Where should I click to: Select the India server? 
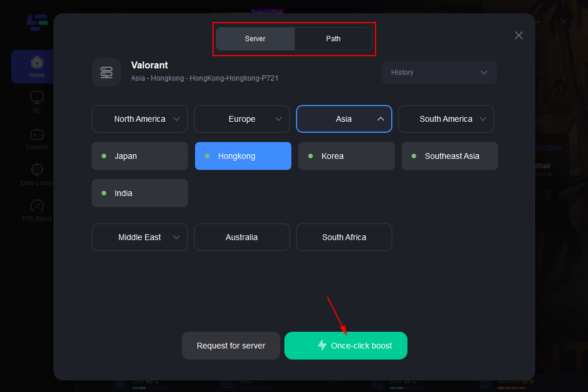[139, 193]
